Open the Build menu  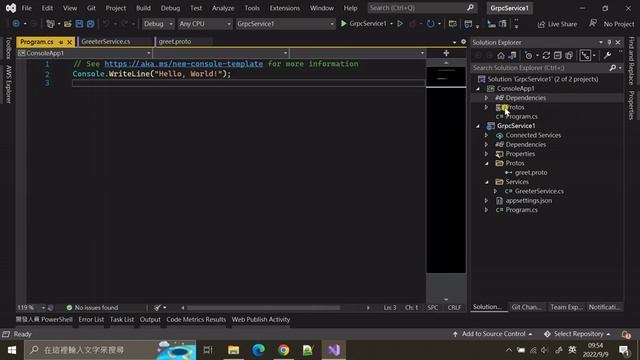(x=143, y=8)
